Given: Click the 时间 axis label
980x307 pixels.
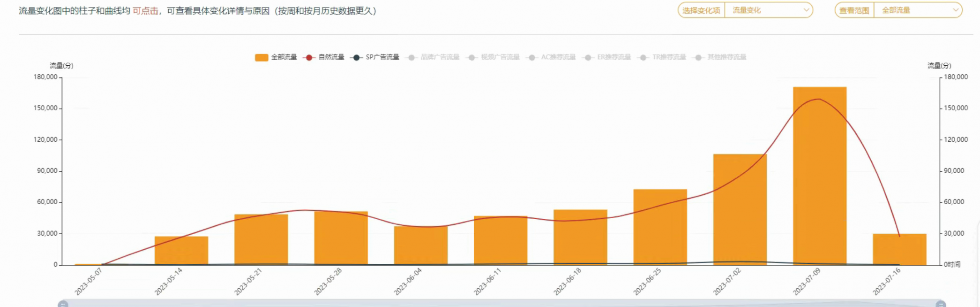Looking at the screenshot, I should [x=954, y=265].
